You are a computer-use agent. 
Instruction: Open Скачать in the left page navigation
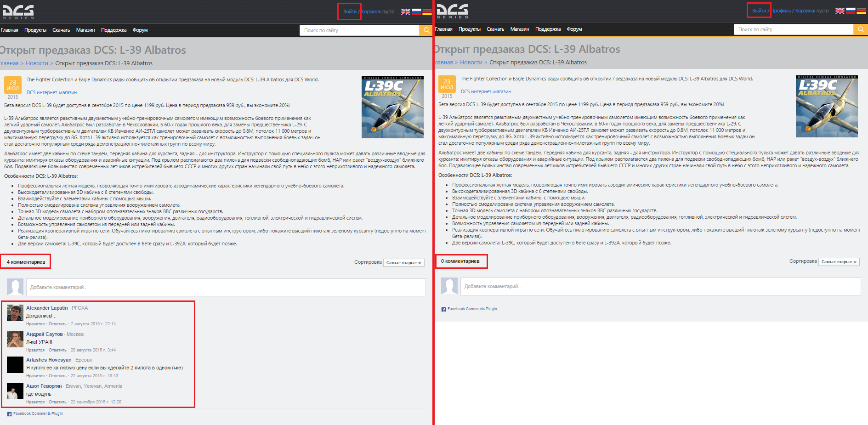pos(61,30)
